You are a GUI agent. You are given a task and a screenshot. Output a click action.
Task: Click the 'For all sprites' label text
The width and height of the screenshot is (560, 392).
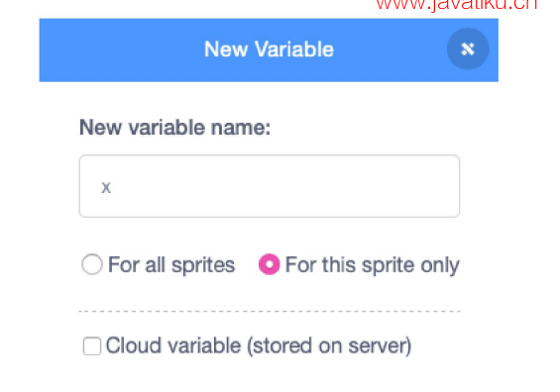coord(171,265)
